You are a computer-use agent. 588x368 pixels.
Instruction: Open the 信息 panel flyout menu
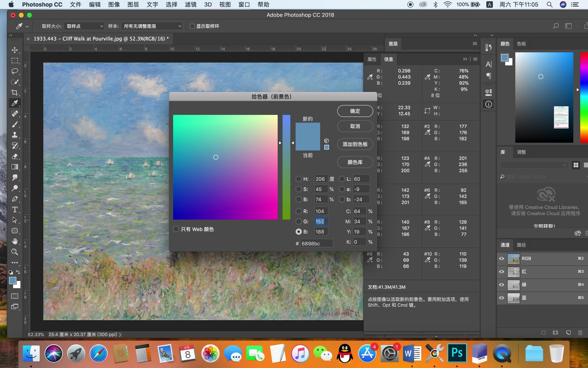pos(475,59)
